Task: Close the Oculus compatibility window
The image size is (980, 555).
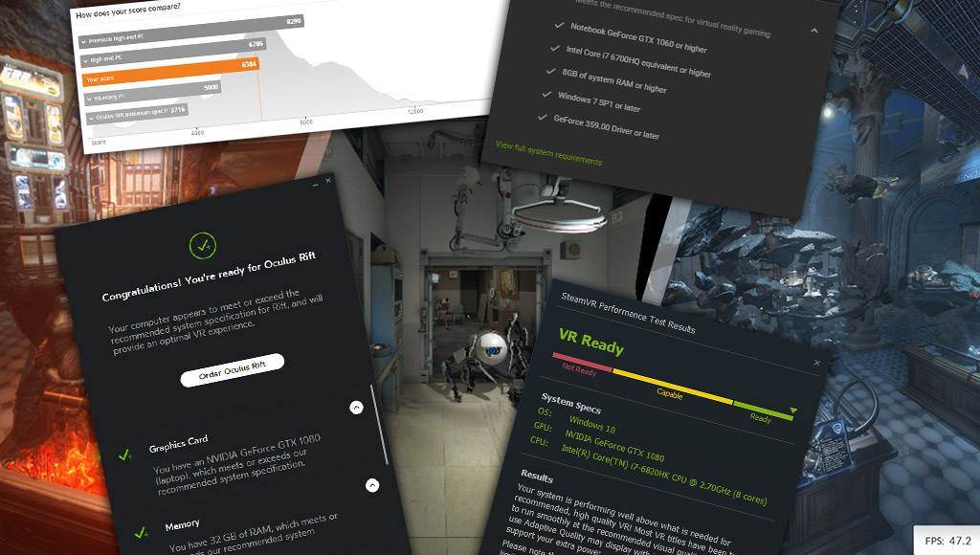Action: tap(328, 181)
